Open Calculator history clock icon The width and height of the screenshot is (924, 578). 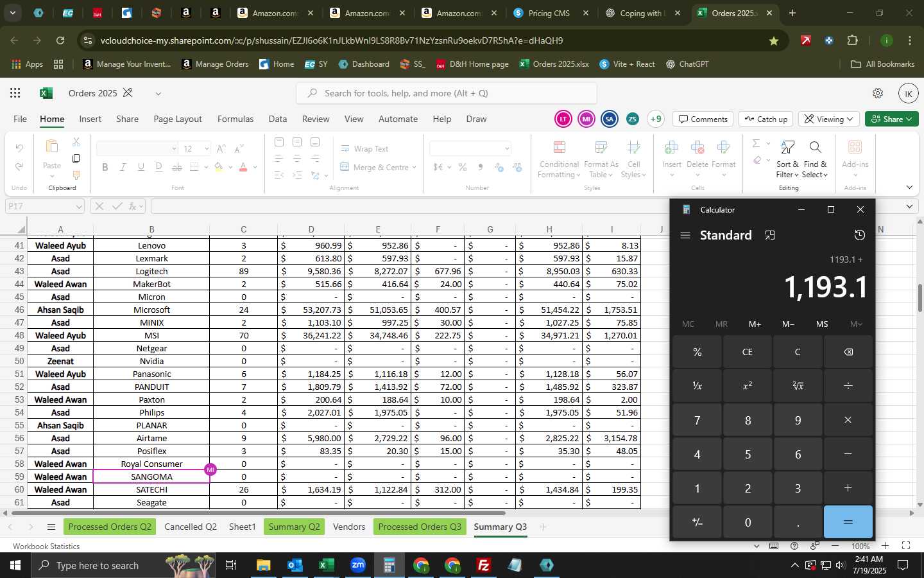[x=860, y=236]
